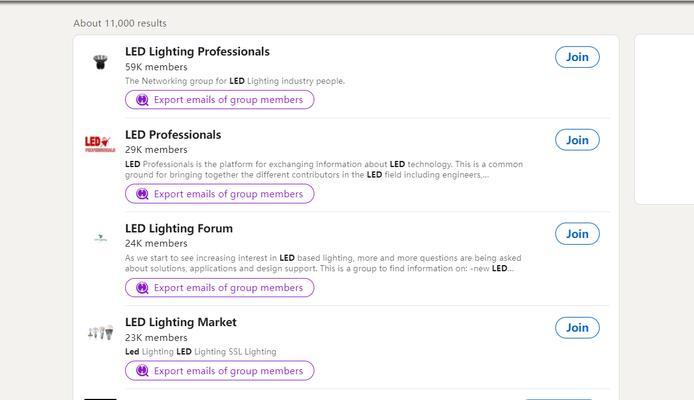The image size is (694, 400).
Task: Join the LED Lighting Professionals group
Action: point(577,57)
